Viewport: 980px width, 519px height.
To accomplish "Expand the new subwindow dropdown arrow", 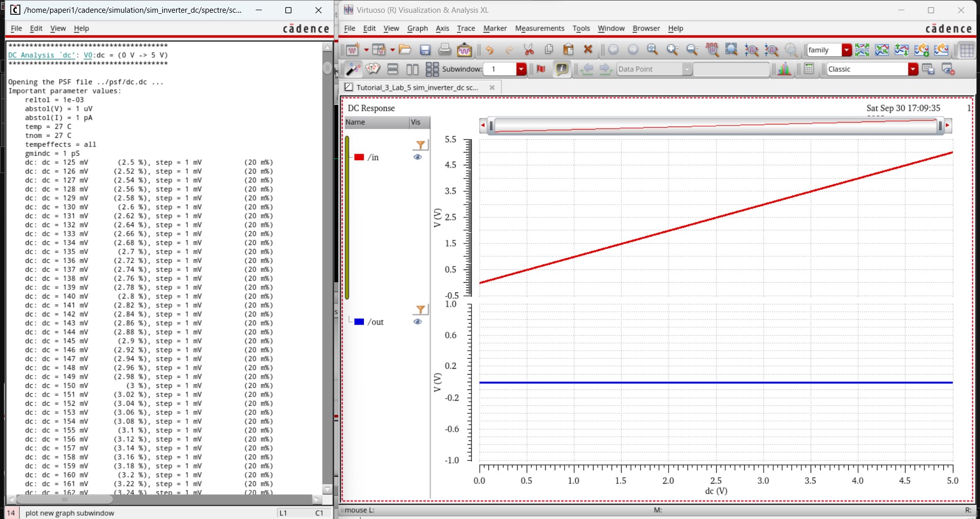I will [393, 50].
